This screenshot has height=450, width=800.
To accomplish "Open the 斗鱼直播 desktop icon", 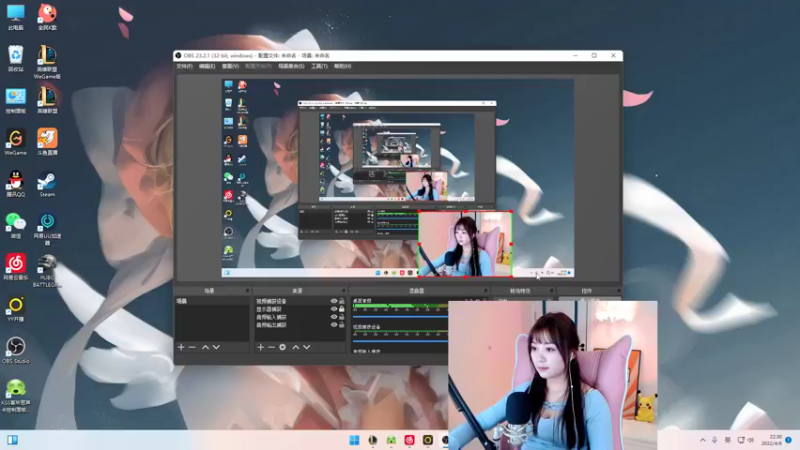I will tap(47, 142).
